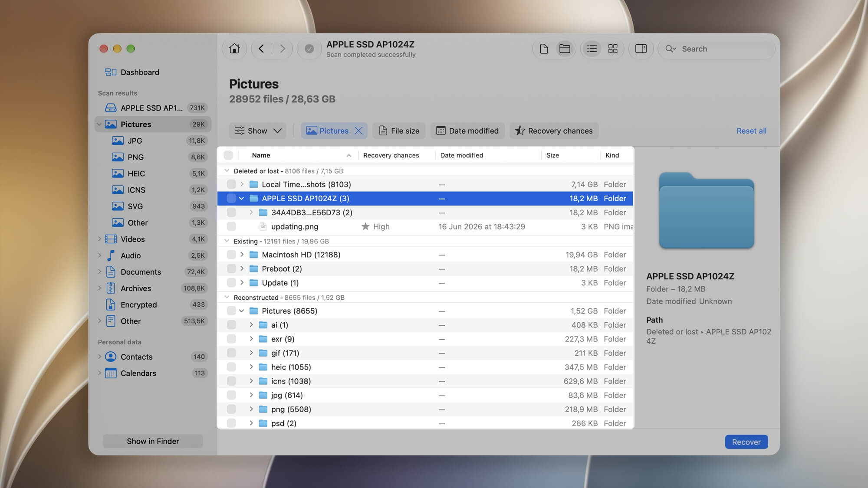Navigate forward with the right arrow
The image size is (868, 488).
(283, 49)
